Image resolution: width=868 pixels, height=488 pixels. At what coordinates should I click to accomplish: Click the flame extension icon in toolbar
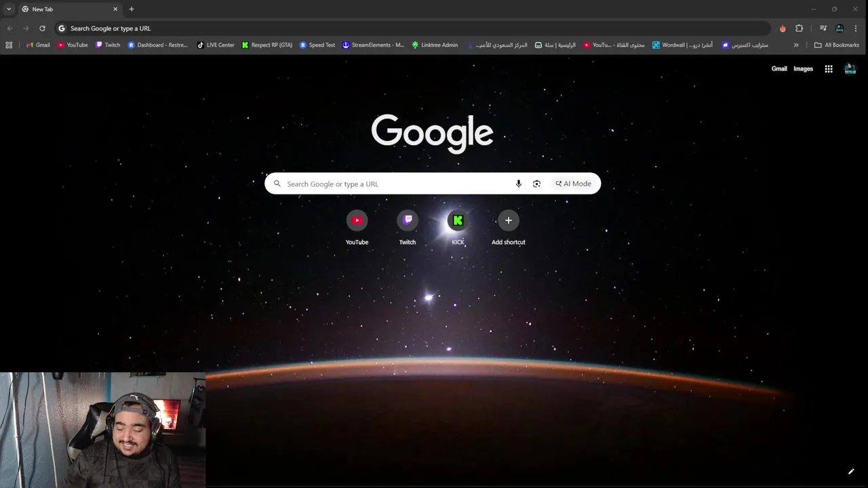(x=783, y=28)
